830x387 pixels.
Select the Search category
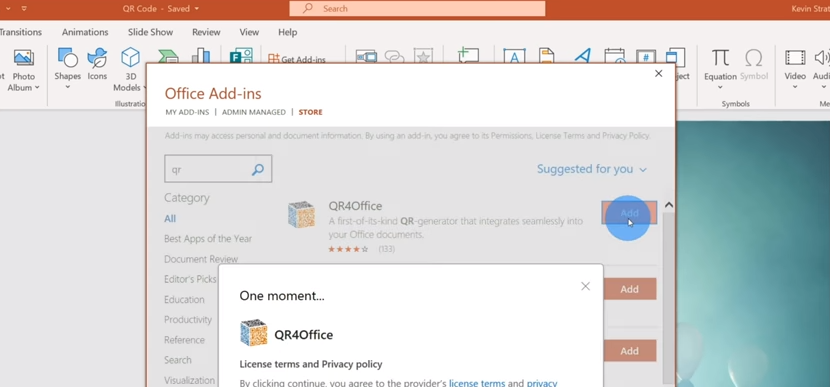pos(178,360)
